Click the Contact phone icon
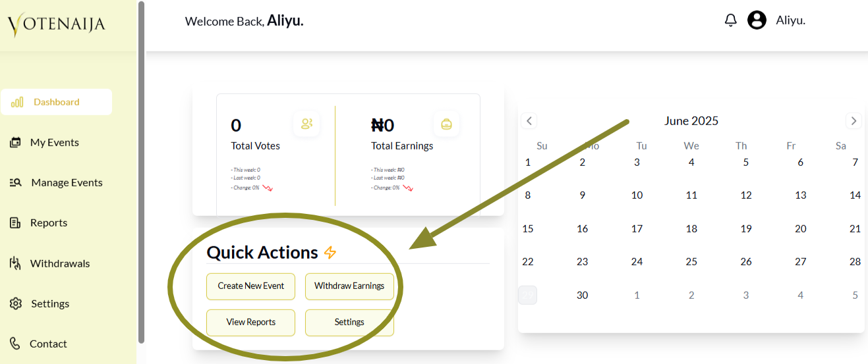Viewport: 868px width, 364px height. point(15,344)
